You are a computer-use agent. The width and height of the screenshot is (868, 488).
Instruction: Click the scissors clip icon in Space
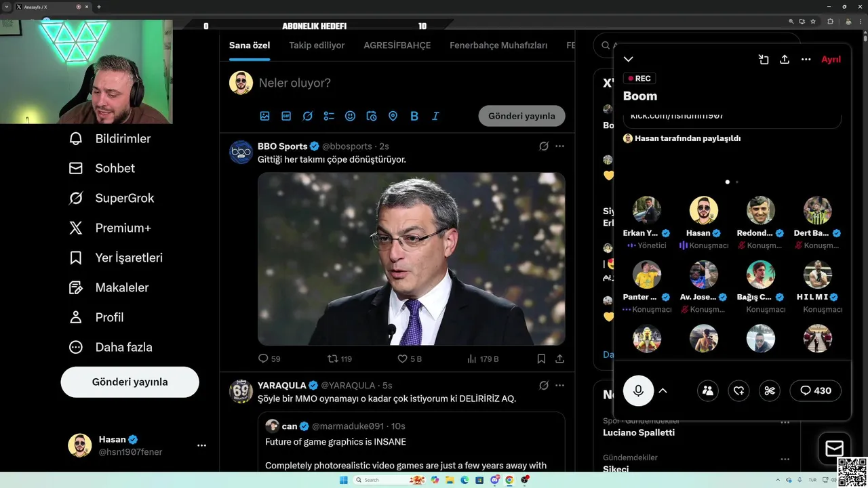[x=770, y=390]
